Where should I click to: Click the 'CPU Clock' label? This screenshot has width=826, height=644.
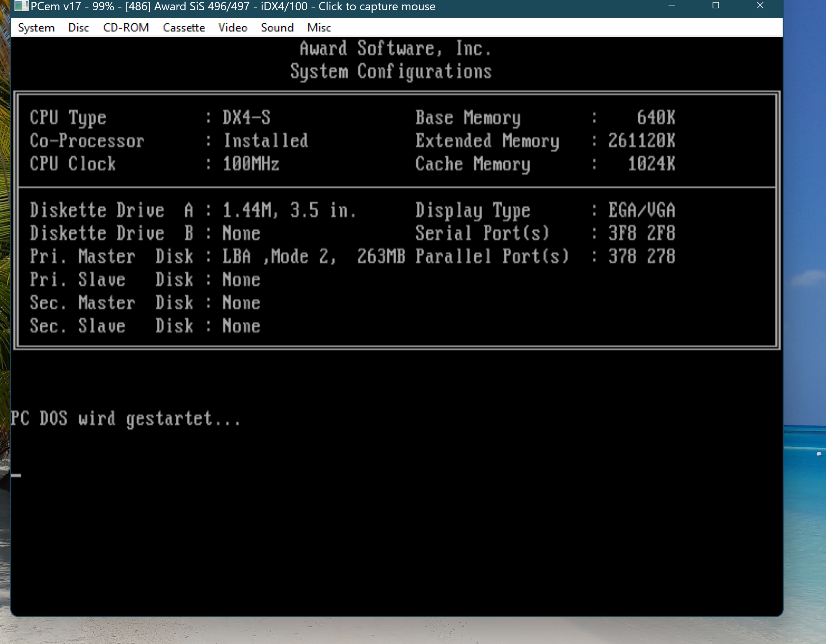click(73, 164)
